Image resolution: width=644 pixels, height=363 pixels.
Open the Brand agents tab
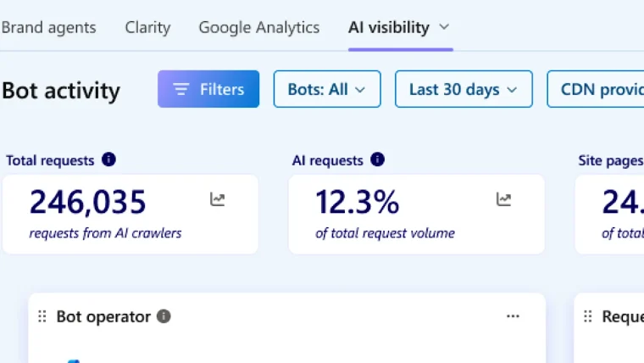(48, 27)
